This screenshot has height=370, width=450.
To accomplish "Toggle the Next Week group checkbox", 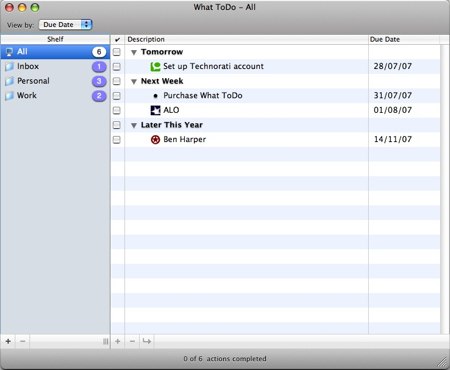I will pos(117,81).
